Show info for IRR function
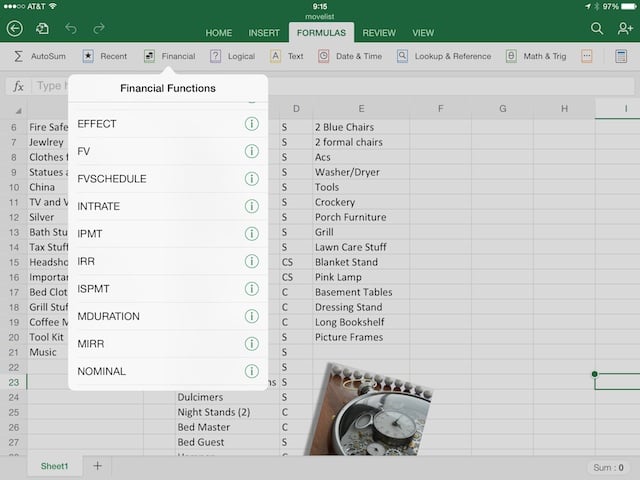Viewport: 640px width, 480px height. (x=251, y=261)
